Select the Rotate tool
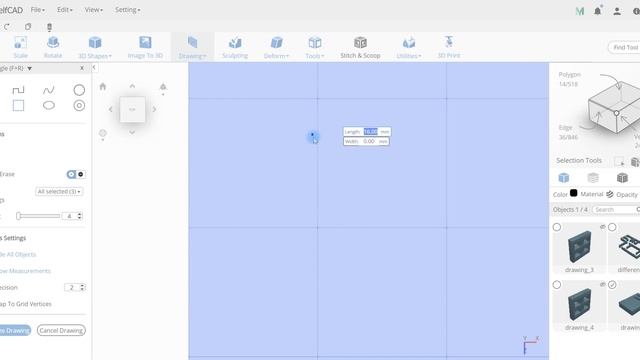Screen dimensions: 640x360 [x=53, y=47]
